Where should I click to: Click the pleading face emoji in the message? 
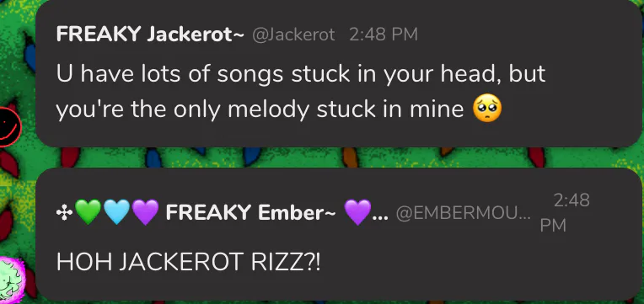pos(487,109)
